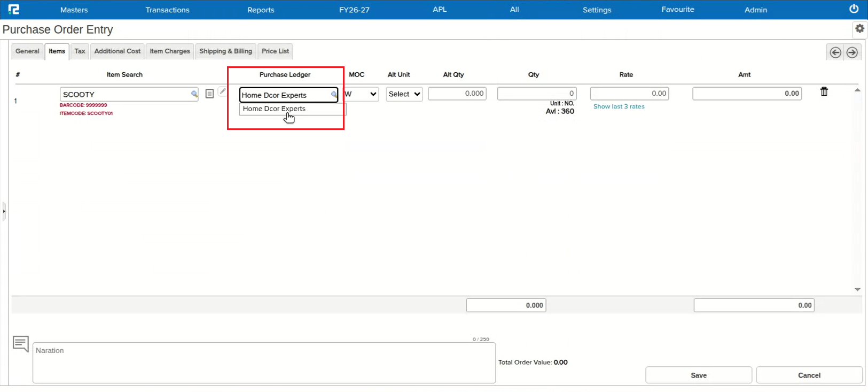Screen dimensions: 868x392
Task: Click the total amount 0.00 box
Action: coord(754,305)
